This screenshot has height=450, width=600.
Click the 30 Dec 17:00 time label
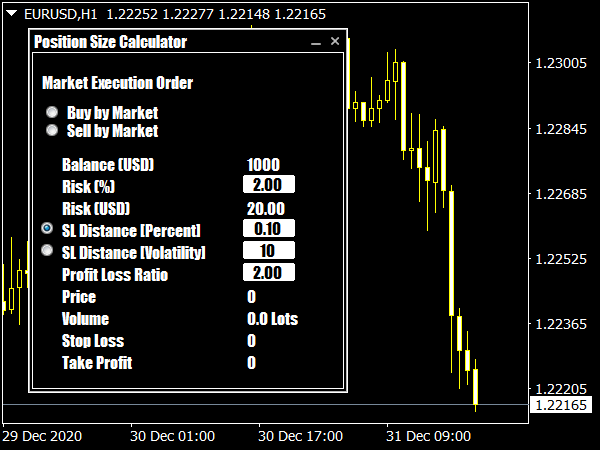pos(300,436)
